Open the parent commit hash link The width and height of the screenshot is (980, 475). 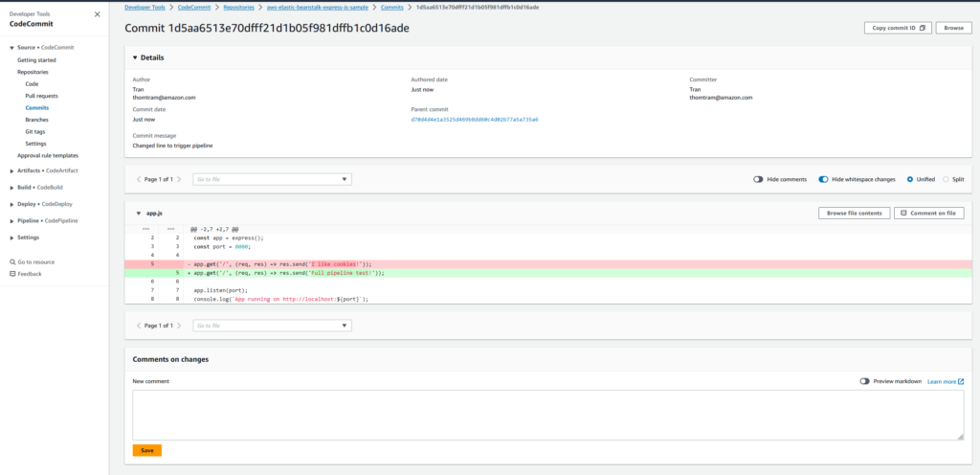(474, 120)
